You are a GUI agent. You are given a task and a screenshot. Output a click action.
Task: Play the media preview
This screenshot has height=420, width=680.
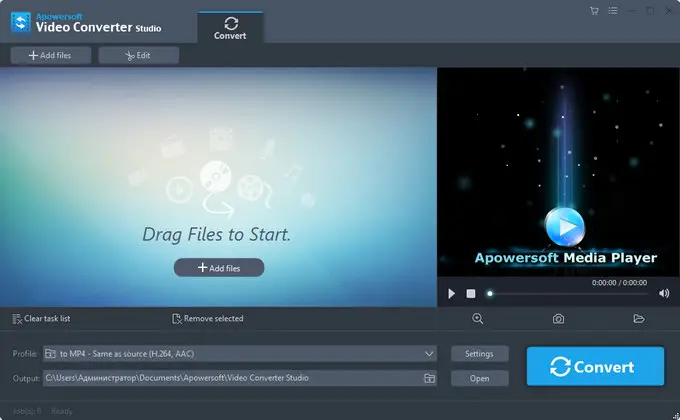(x=451, y=294)
